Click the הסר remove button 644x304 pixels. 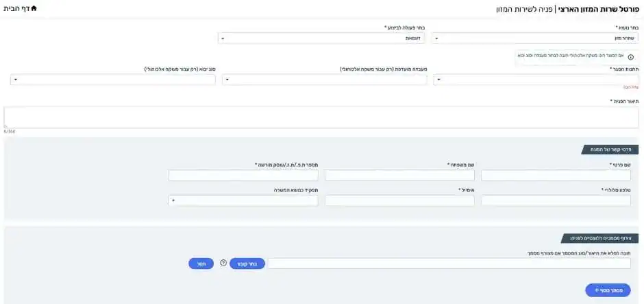click(x=201, y=264)
